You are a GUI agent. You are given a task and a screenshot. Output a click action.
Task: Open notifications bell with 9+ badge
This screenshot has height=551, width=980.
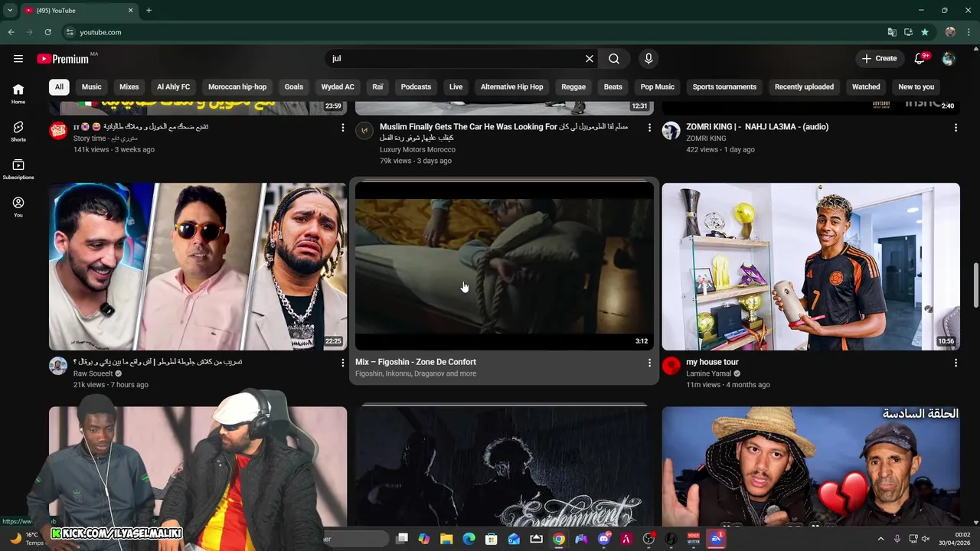(x=921, y=59)
